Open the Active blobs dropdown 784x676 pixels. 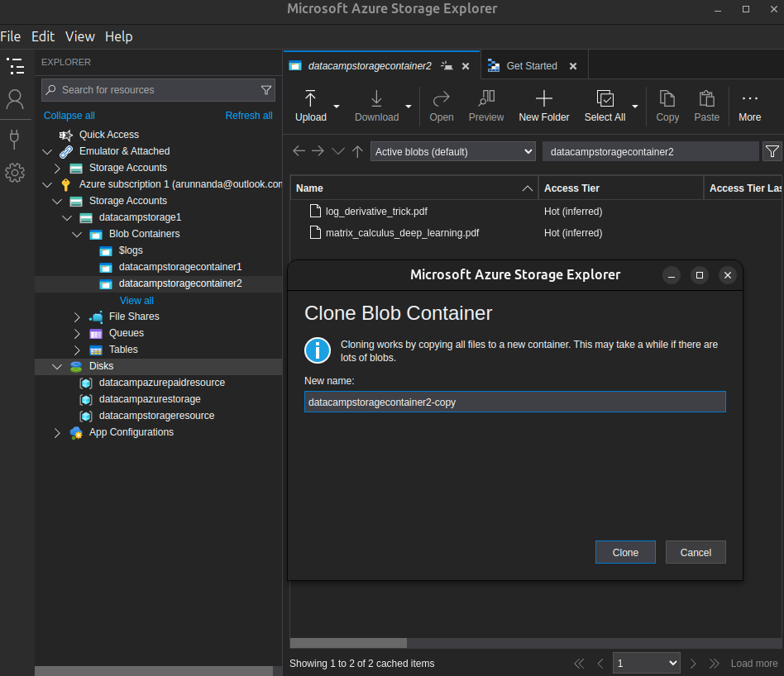(x=453, y=151)
